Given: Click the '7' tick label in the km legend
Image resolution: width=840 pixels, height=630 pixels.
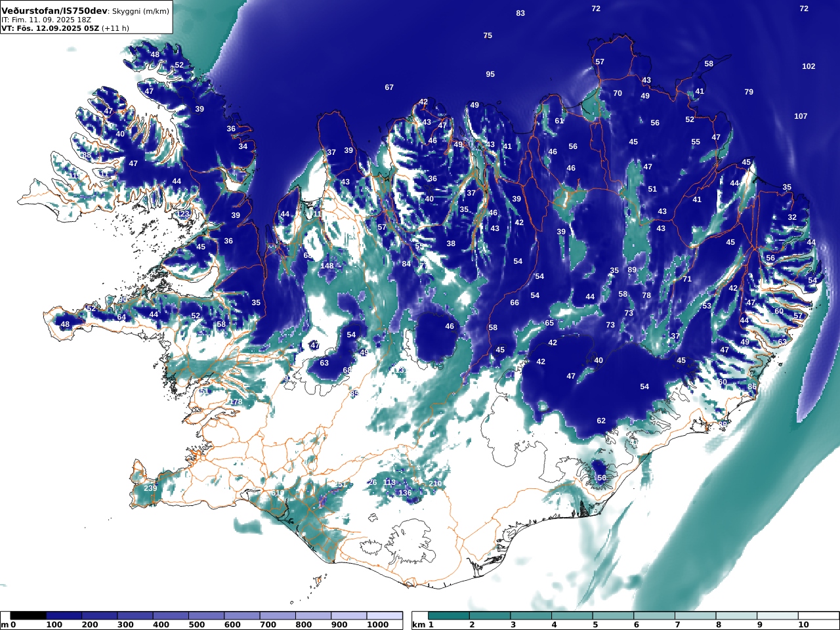Looking at the screenshot, I should point(677,625).
